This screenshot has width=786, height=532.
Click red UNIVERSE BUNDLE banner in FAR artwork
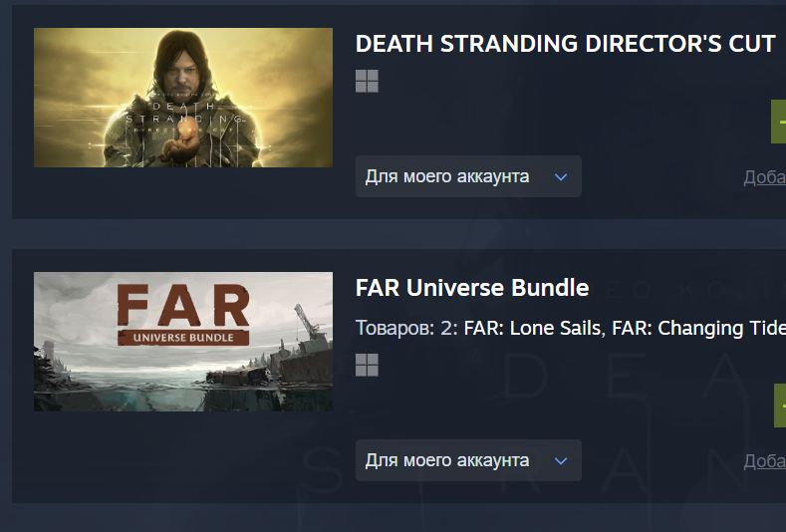pos(183,338)
